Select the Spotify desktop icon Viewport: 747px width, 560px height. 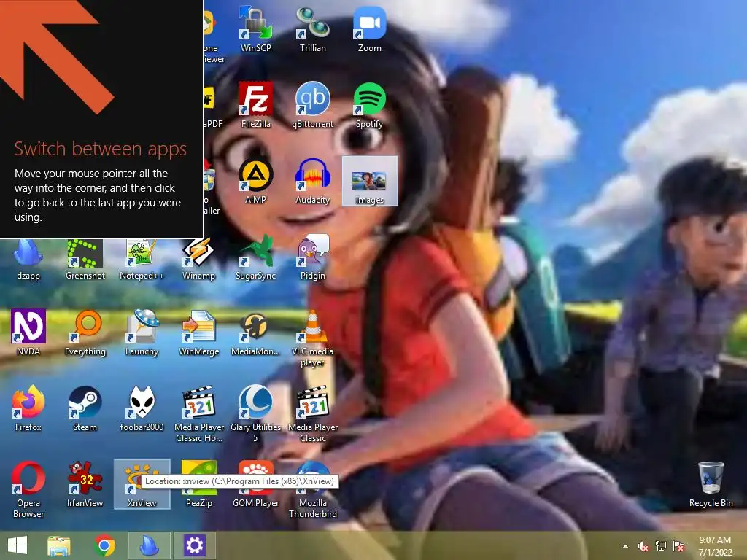(x=369, y=105)
